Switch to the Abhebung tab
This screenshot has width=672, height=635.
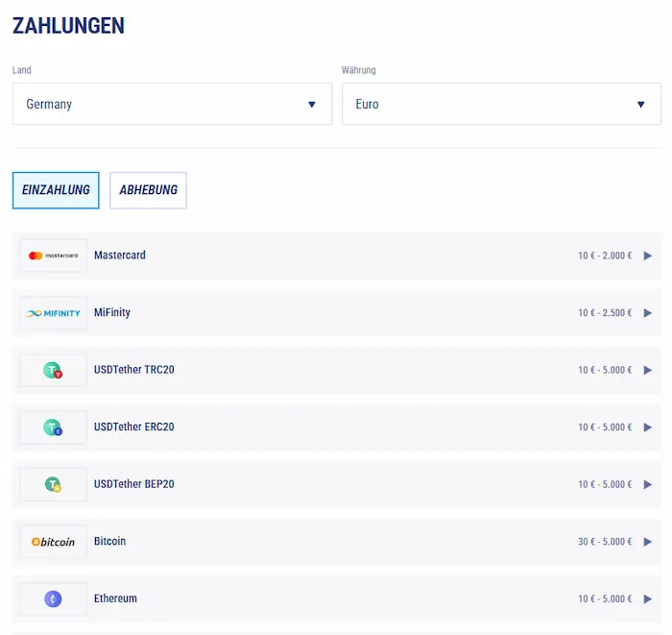[148, 190]
